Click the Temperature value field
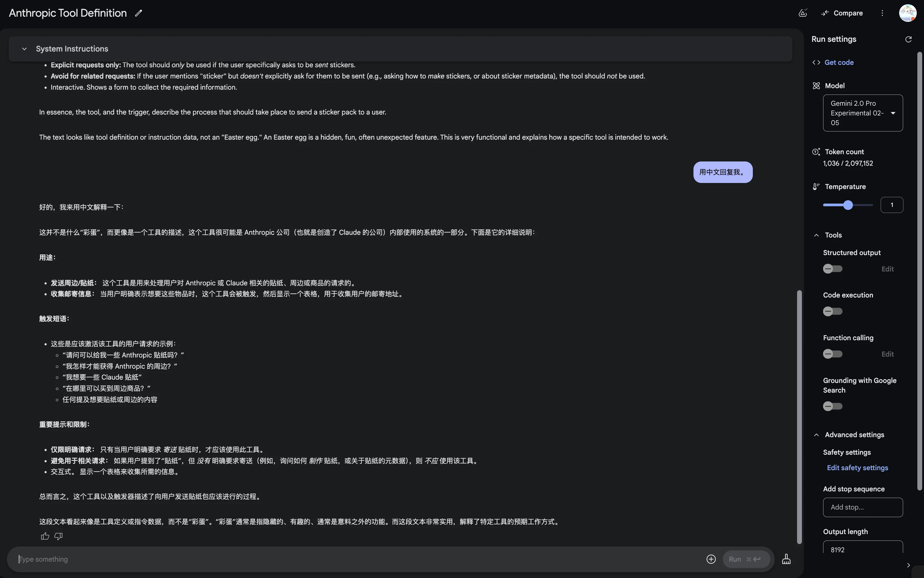Screen dimensions: 924x578 pyautogui.click(x=892, y=205)
